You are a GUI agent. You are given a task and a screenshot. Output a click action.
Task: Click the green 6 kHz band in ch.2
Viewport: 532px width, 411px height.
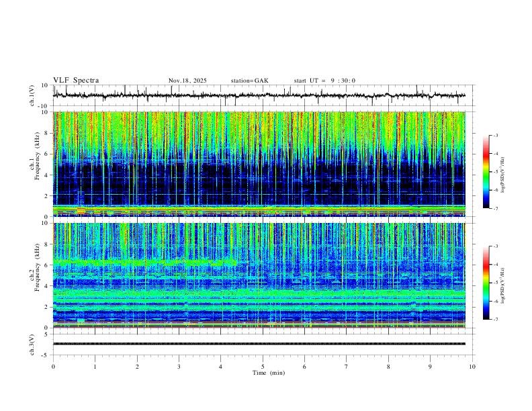click(x=145, y=263)
